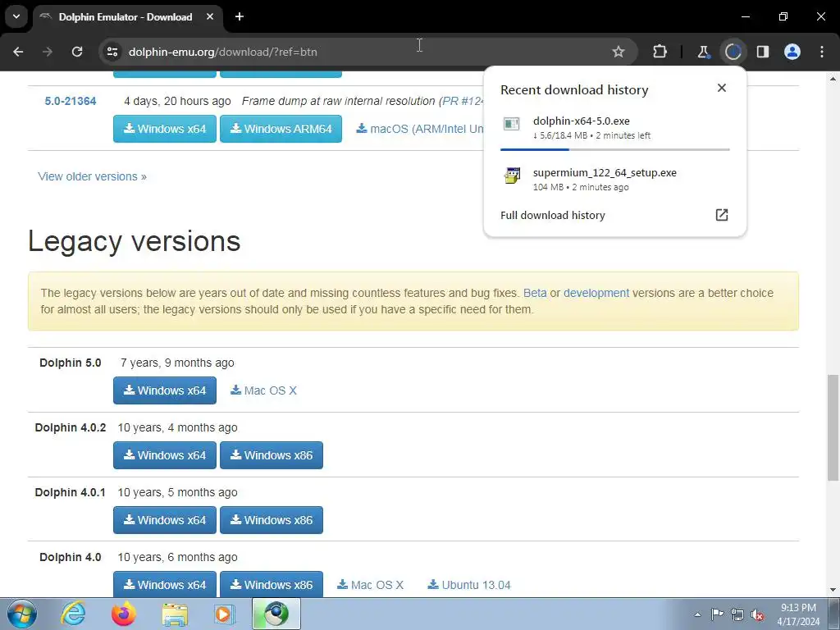The image size is (840, 630).
Task: Close the Recent download history popup
Action: coord(722,88)
